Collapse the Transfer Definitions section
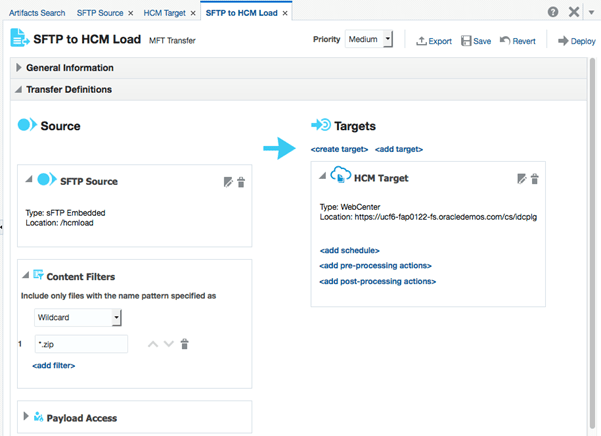The image size is (601, 436). click(19, 90)
